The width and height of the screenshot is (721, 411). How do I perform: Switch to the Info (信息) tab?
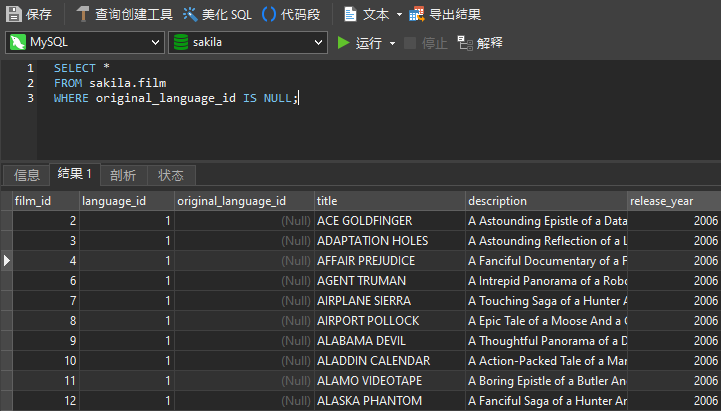tap(27, 175)
